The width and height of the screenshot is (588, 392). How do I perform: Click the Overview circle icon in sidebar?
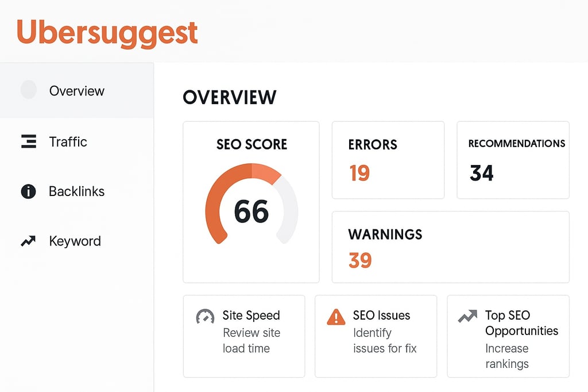click(29, 89)
